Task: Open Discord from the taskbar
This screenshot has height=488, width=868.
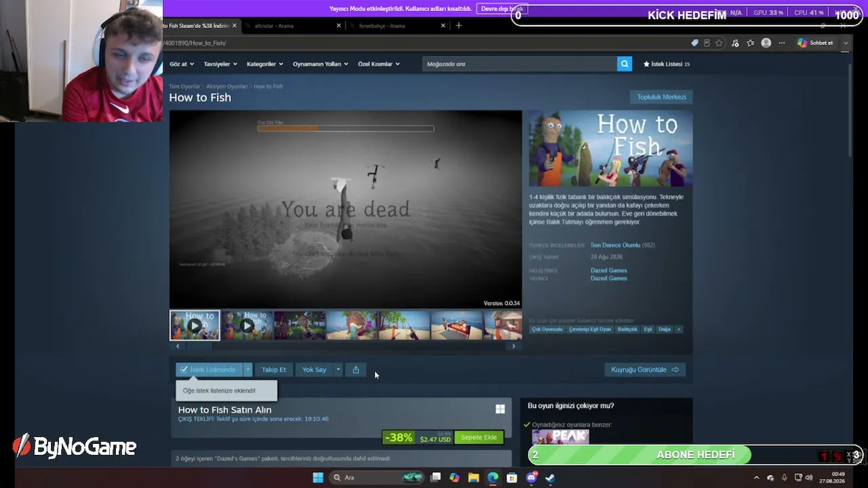Action: [532, 477]
